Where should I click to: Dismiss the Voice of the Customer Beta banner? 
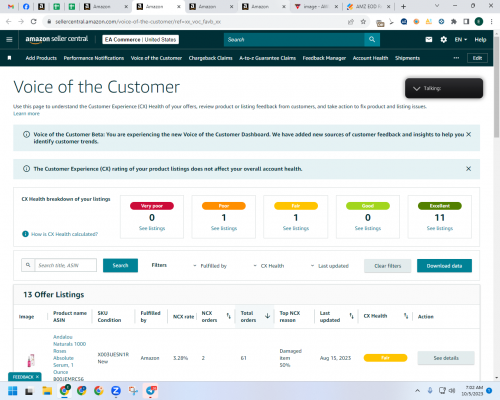[x=468, y=134]
